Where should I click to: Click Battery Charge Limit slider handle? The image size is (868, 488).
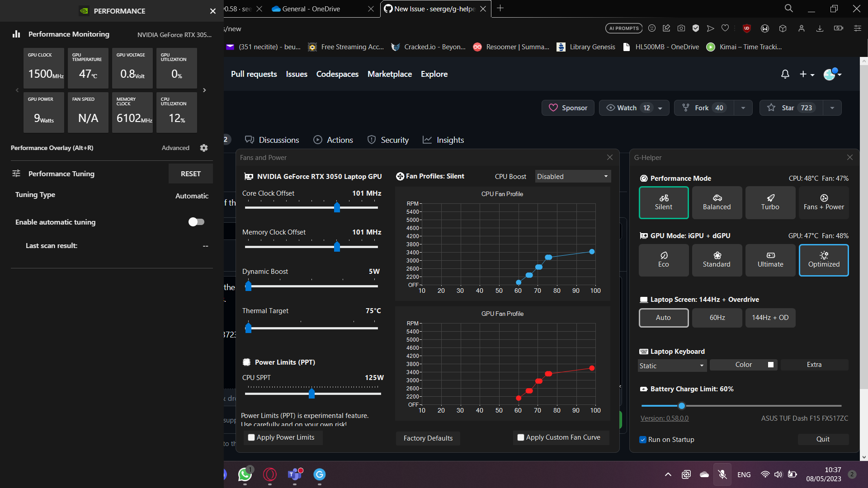pyautogui.click(x=682, y=406)
